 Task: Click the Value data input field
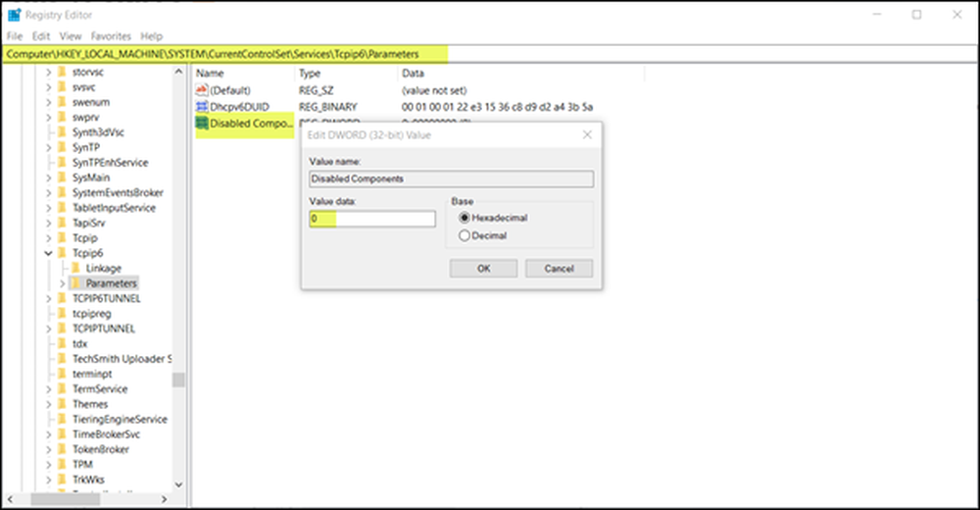(371, 219)
